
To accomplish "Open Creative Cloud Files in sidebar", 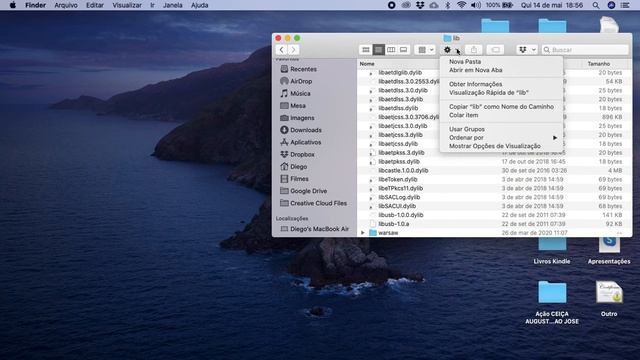I will 318,203.
